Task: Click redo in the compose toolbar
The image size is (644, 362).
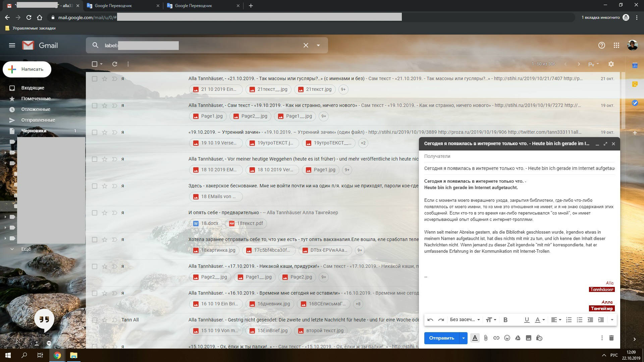Action: pyautogui.click(x=441, y=320)
